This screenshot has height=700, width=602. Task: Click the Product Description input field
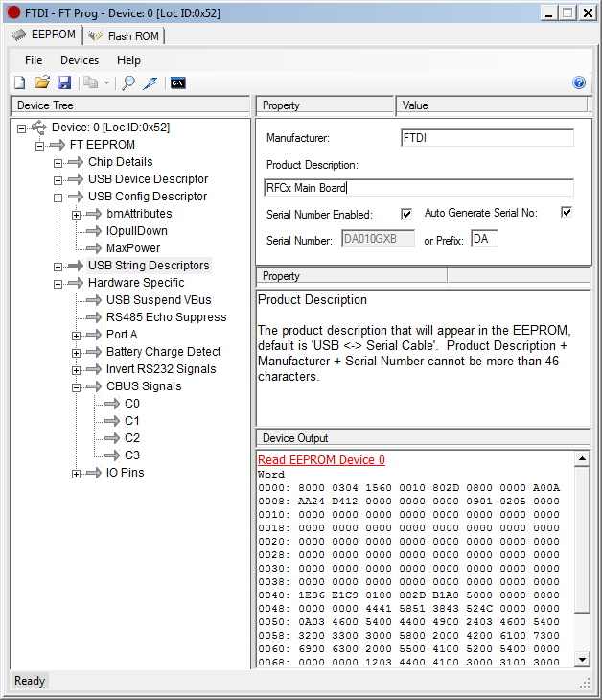pos(419,188)
